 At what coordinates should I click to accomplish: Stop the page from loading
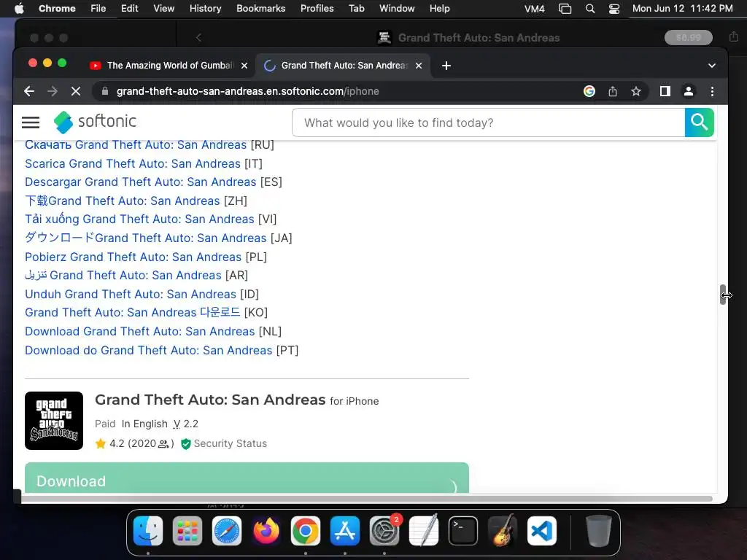tap(76, 91)
